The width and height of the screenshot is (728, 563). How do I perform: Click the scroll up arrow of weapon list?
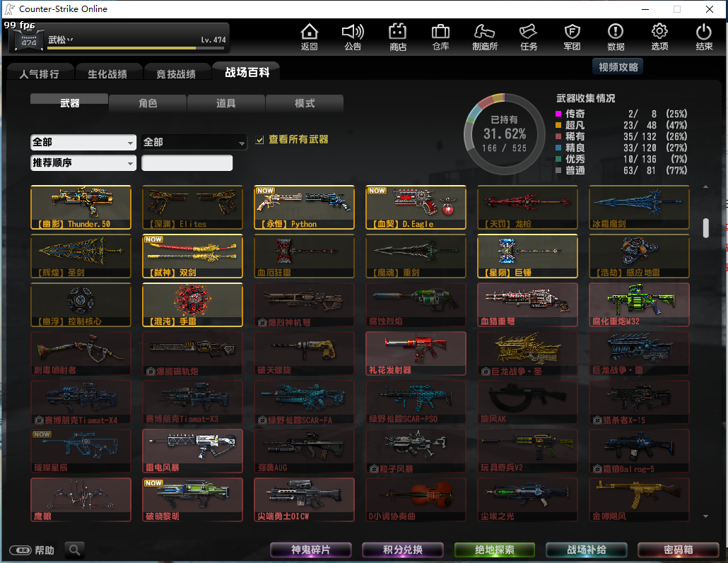[x=705, y=186]
